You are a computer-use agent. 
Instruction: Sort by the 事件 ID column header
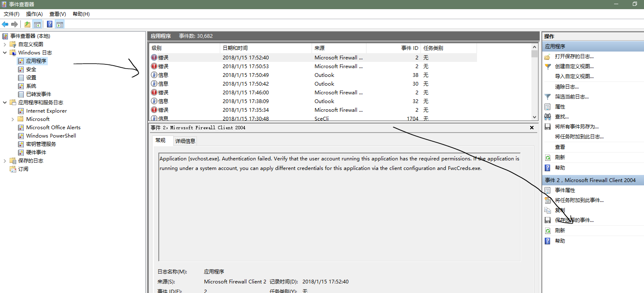tap(393, 48)
